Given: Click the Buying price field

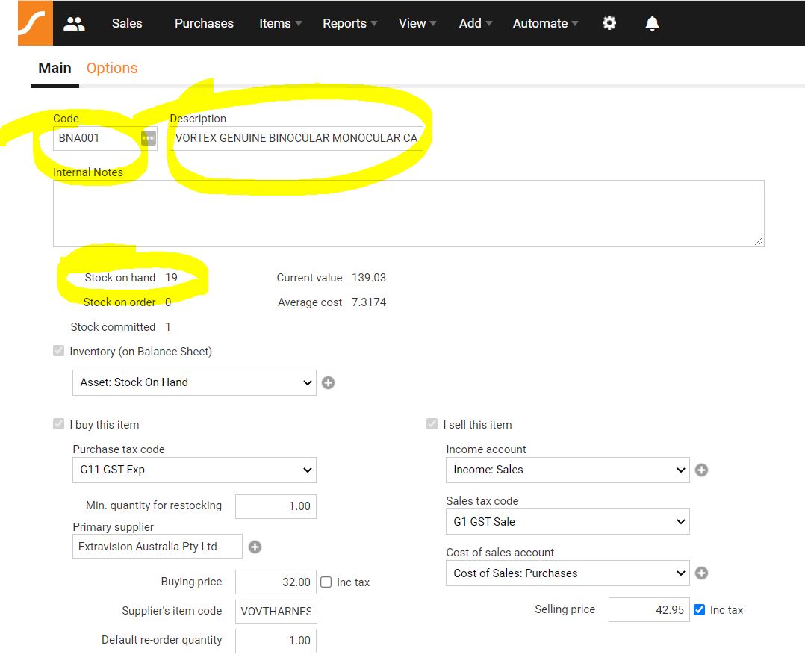Looking at the screenshot, I should click(276, 582).
